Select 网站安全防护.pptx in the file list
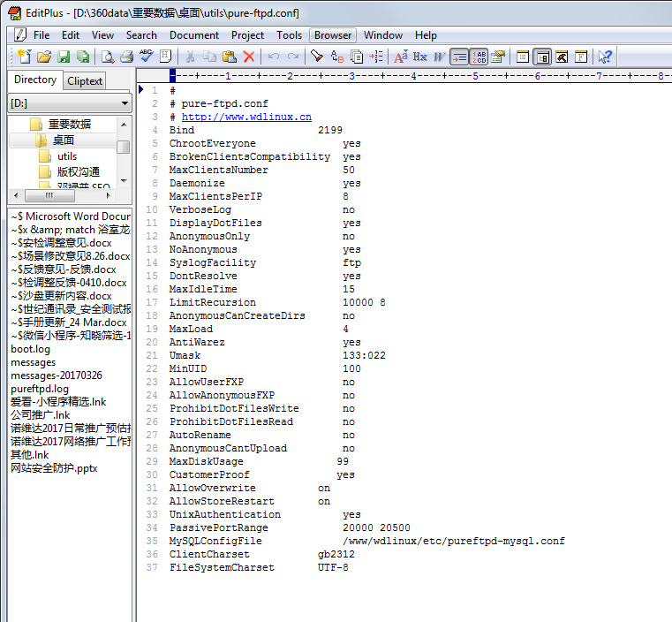This screenshot has width=672, height=622. pyautogui.click(x=54, y=468)
